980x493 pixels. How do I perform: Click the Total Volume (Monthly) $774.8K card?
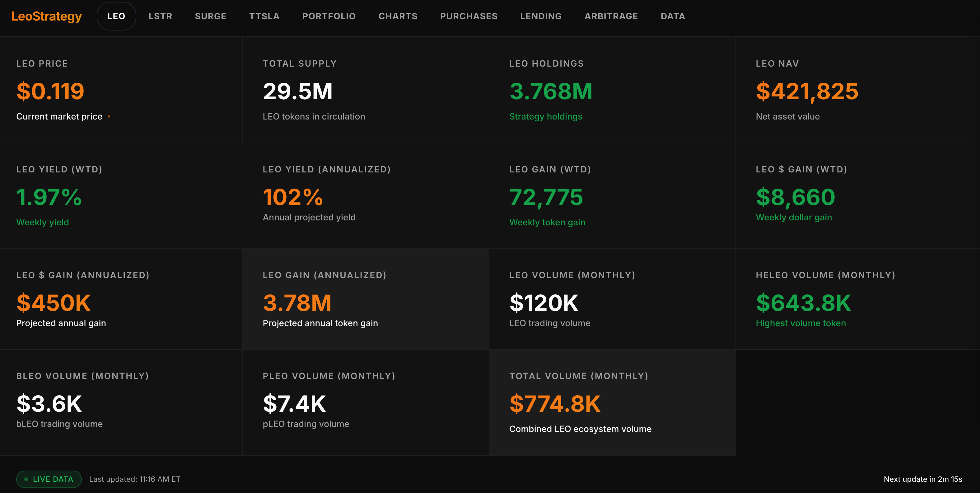[612, 402]
